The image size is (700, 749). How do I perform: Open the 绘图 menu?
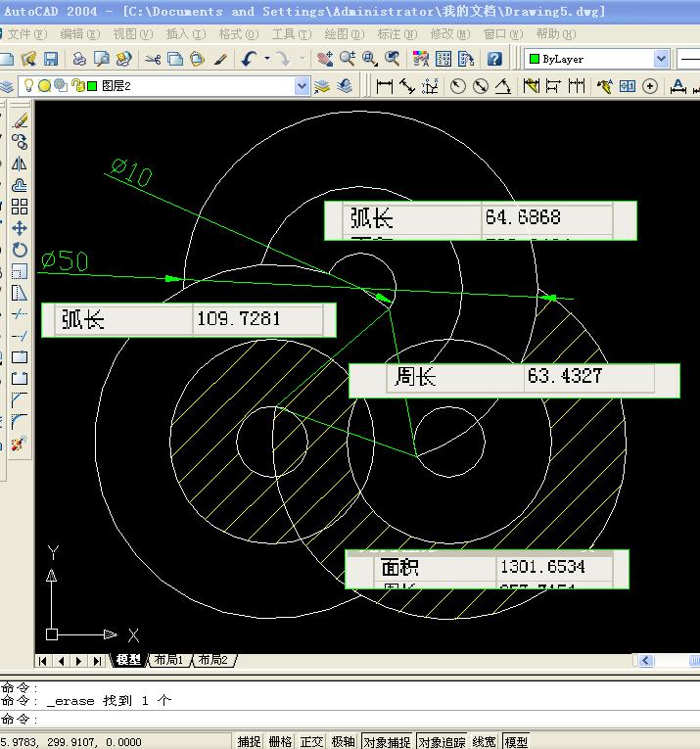[x=344, y=34]
